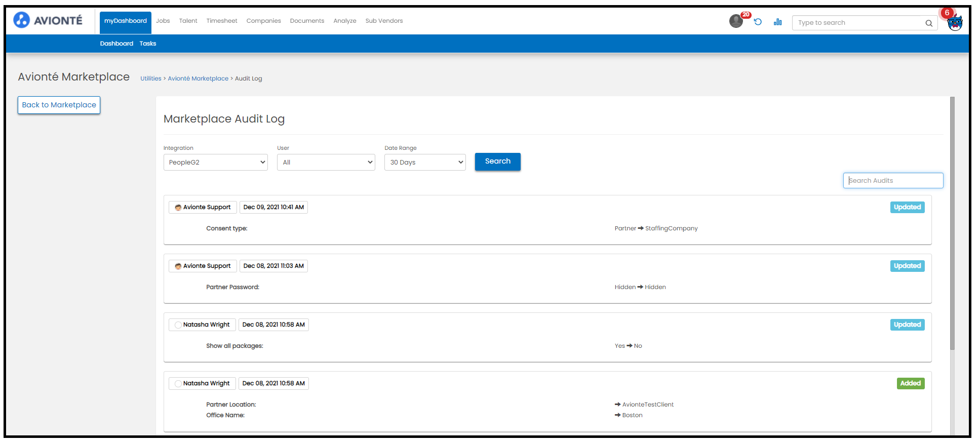Click the 'Show all packages:' label
This screenshot has width=980, height=444.
234,346
